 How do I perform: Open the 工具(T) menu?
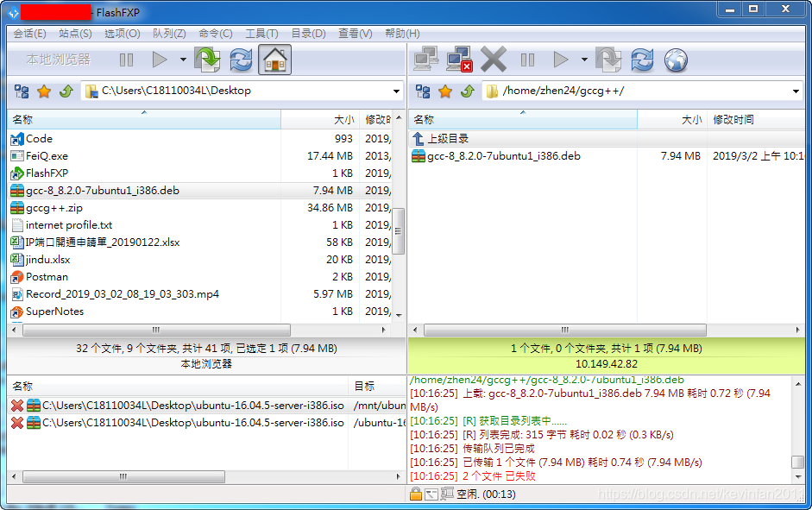(261, 34)
